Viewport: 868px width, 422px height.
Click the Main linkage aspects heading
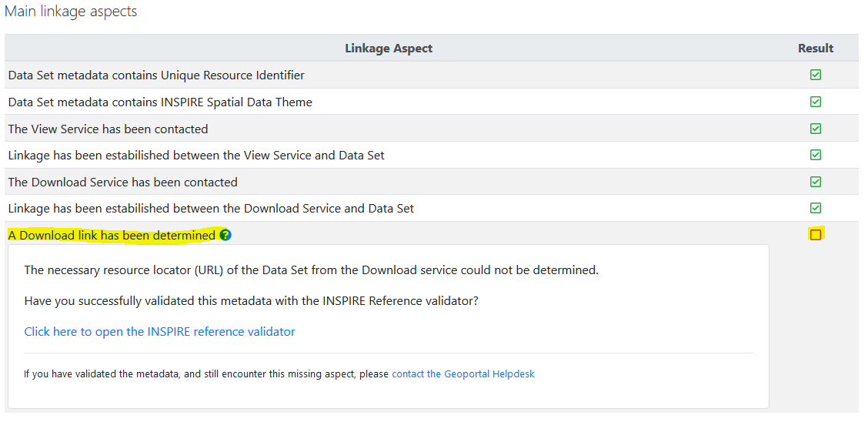tap(71, 12)
